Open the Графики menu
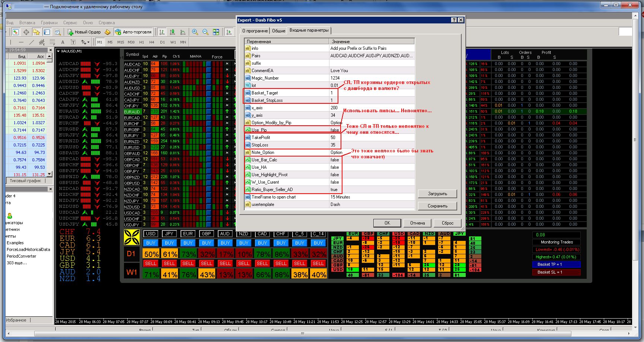 coord(49,23)
